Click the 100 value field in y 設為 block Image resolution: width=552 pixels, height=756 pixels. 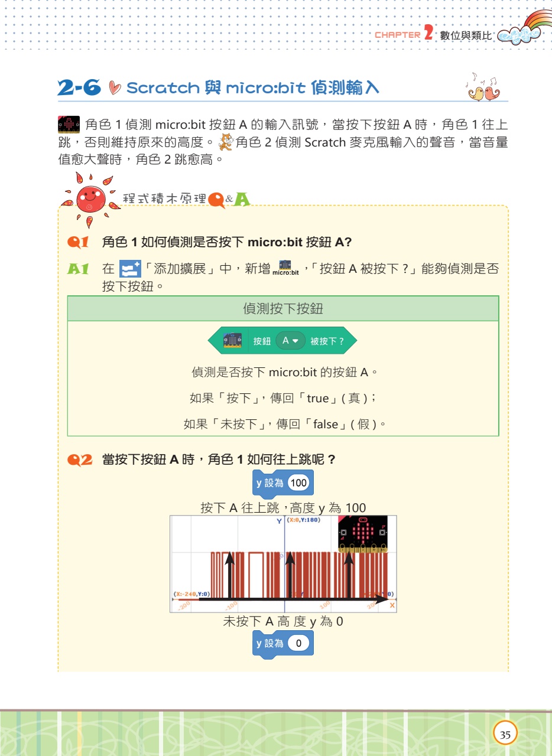click(x=299, y=483)
